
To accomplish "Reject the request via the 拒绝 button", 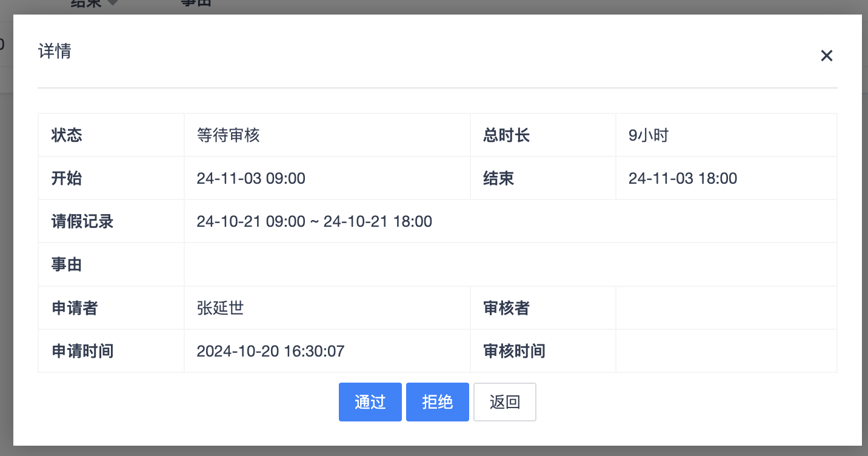I will coord(437,402).
